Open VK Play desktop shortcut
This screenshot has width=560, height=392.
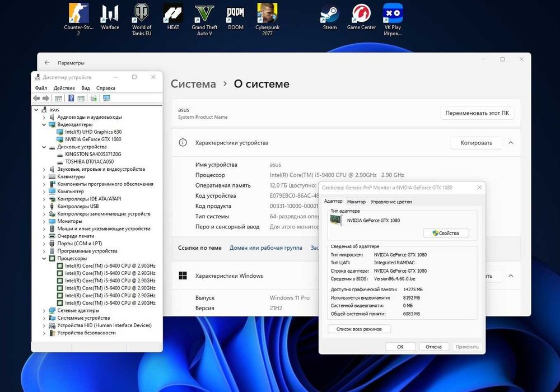(x=393, y=20)
